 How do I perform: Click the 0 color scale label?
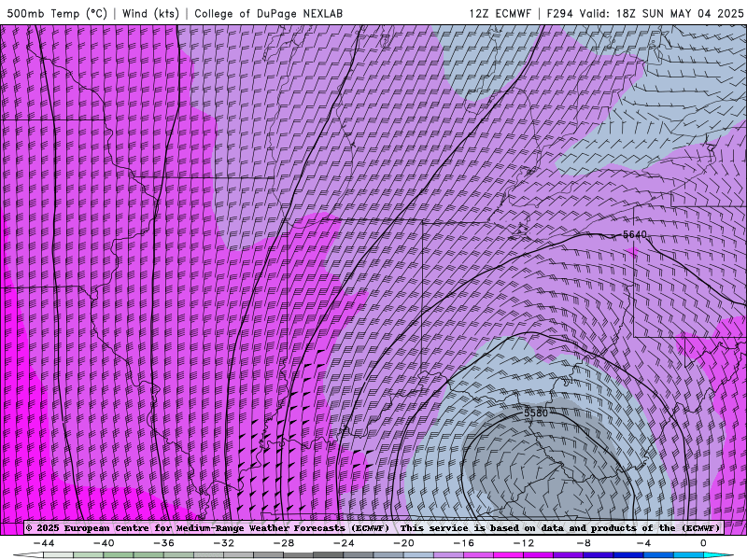[x=703, y=543]
